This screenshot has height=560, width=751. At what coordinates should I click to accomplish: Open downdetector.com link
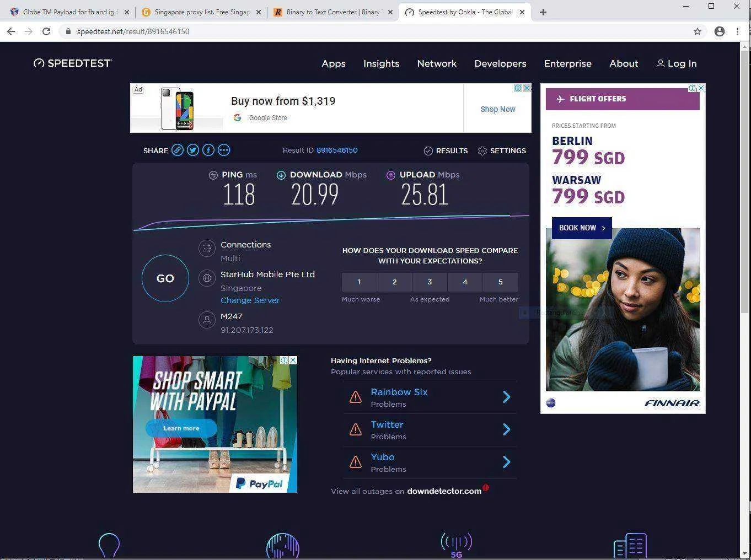pos(444,491)
